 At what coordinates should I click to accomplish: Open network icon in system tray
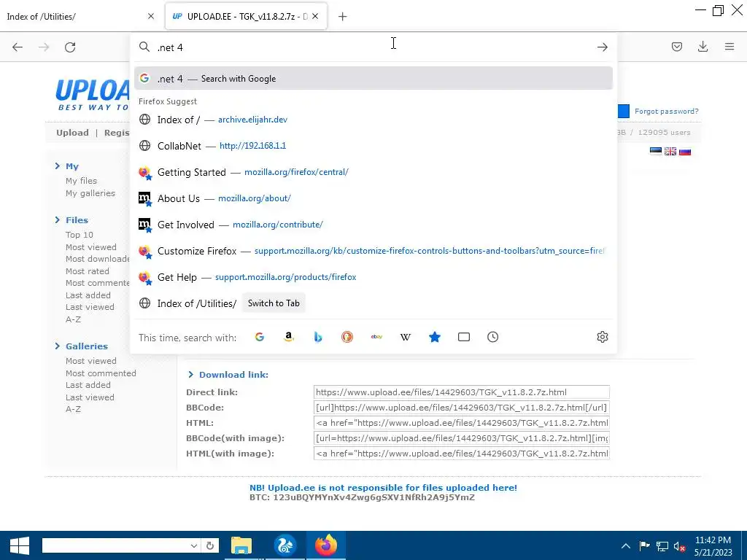click(662, 546)
